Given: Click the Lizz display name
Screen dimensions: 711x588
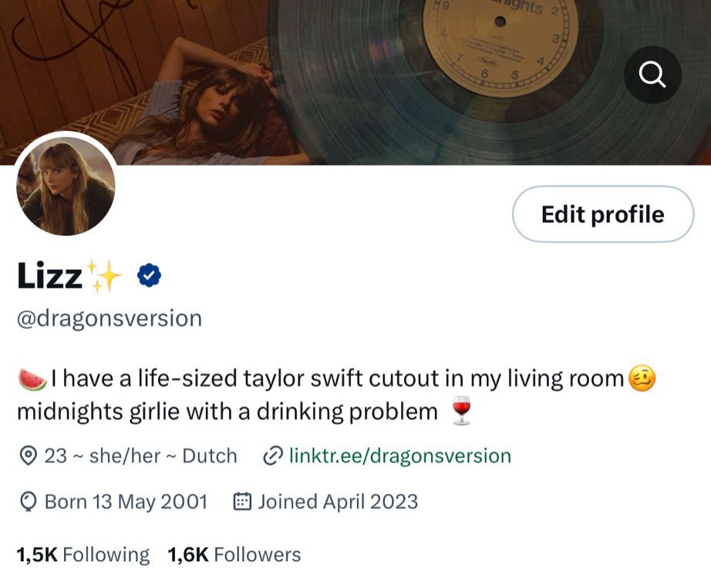Looking at the screenshot, I should (x=49, y=275).
